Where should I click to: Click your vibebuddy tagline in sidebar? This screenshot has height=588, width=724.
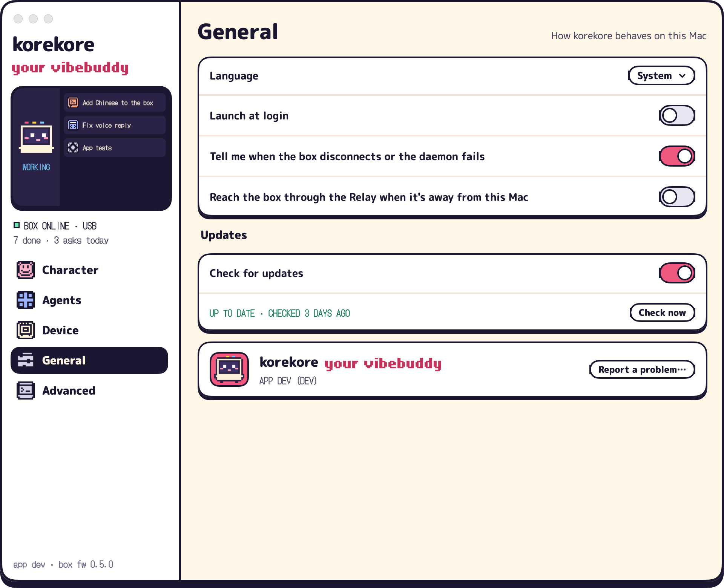coord(70,68)
